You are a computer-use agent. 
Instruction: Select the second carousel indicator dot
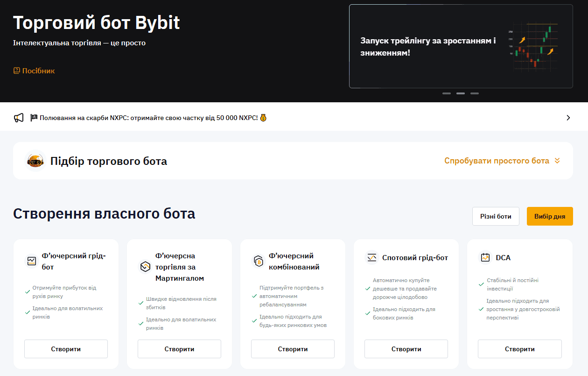[x=461, y=93]
